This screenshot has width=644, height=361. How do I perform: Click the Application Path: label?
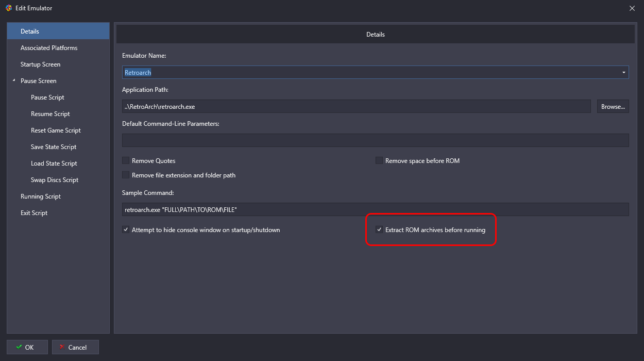point(145,90)
